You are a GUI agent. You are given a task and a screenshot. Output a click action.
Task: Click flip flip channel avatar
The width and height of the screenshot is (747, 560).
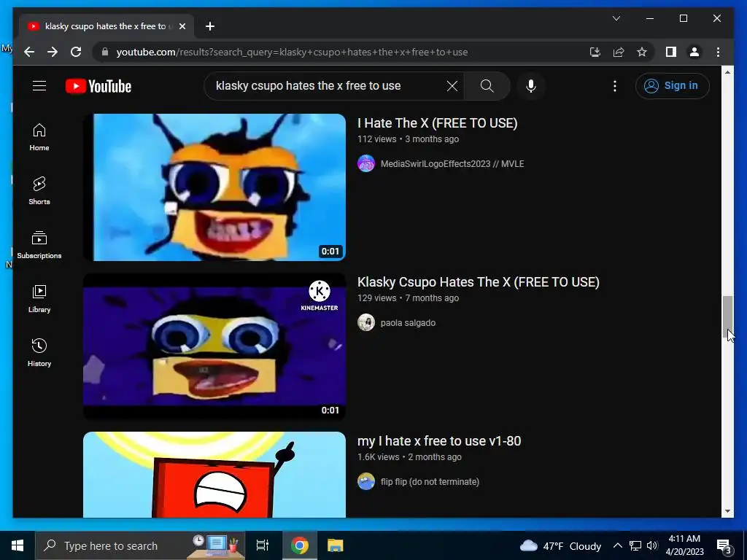pyautogui.click(x=366, y=482)
